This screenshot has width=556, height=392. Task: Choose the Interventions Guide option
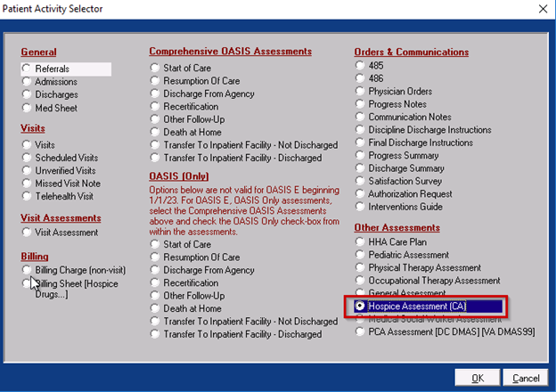pos(360,208)
